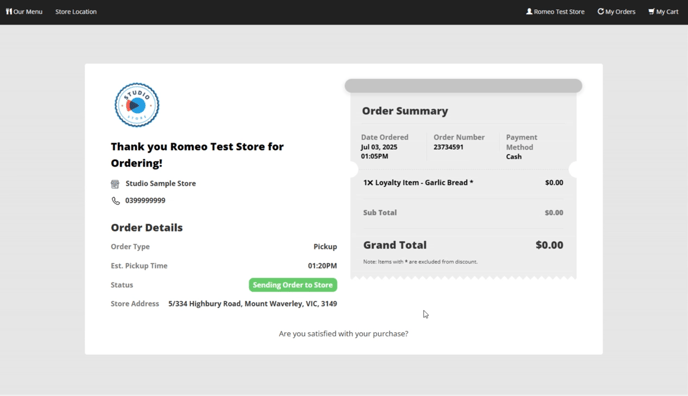Click the Studio Store logo
The width and height of the screenshot is (688, 396).
[137, 105]
